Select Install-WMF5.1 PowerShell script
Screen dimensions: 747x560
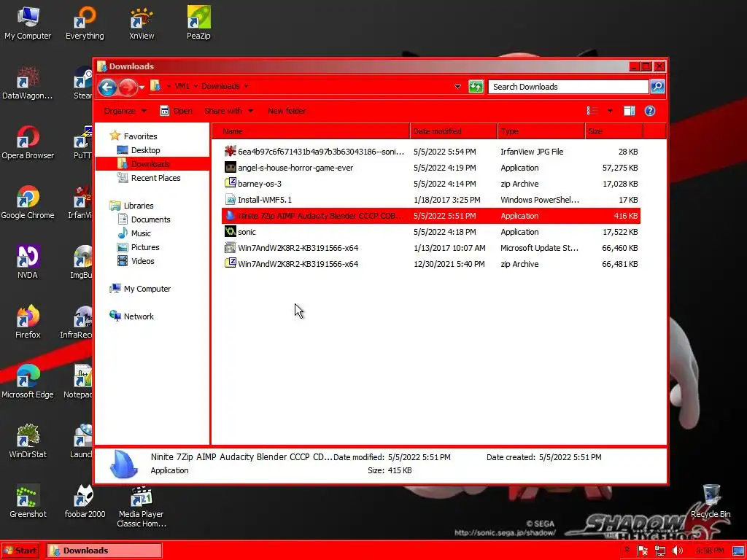pyautogui.click(x=431, y=200)
